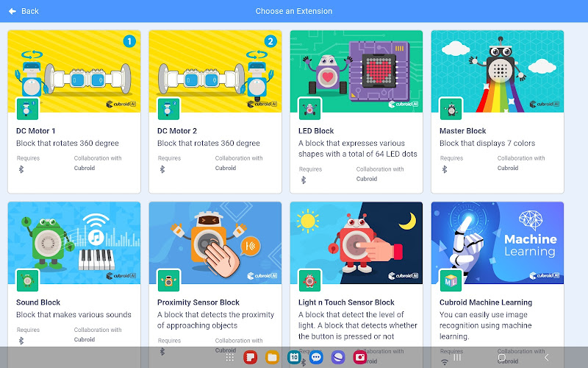The width and height of the screenshot is (588, 368).
Task: Click the Proximity Sensor Block title
Action: click(198, 302)
